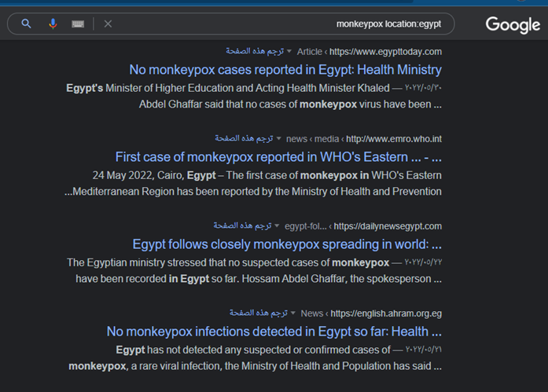Screen dimensions: 548x392
Task: Start voice search with microphone icon
Action: click(x=53, y=24)
